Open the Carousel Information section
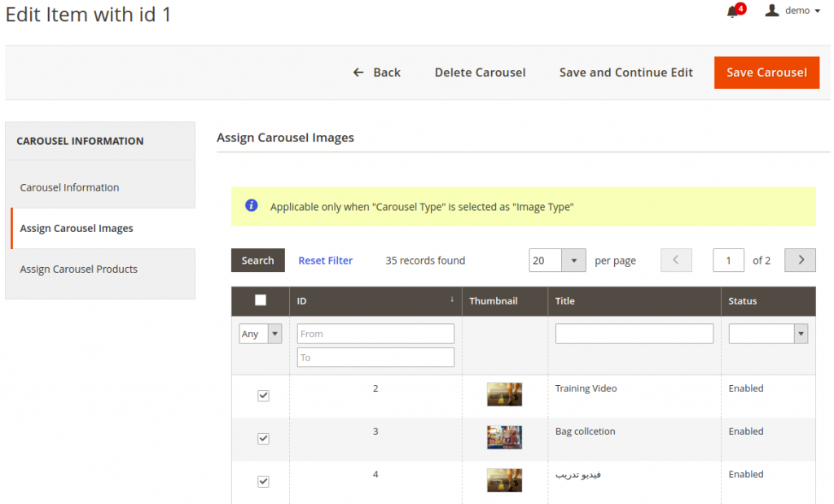 69,186
